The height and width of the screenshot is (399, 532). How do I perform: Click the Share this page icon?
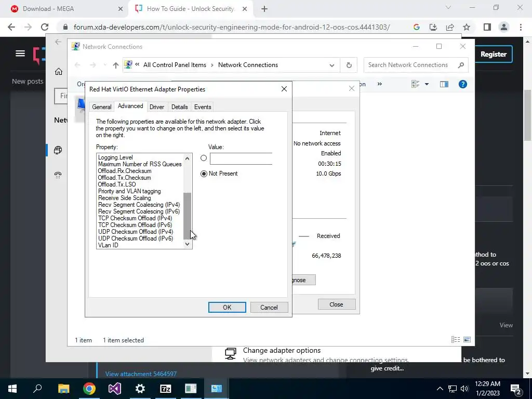point(450,27)
